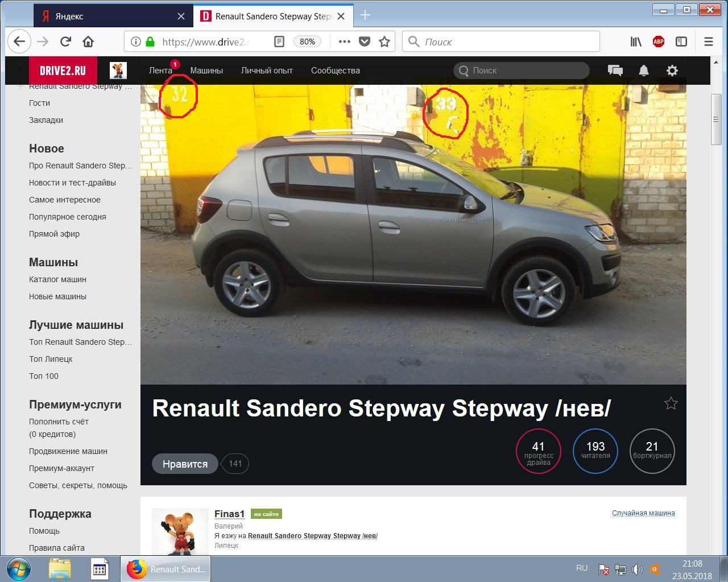Open Adblock Plus extension
This screenshot has width=728, height=582.
pos(659,42)
